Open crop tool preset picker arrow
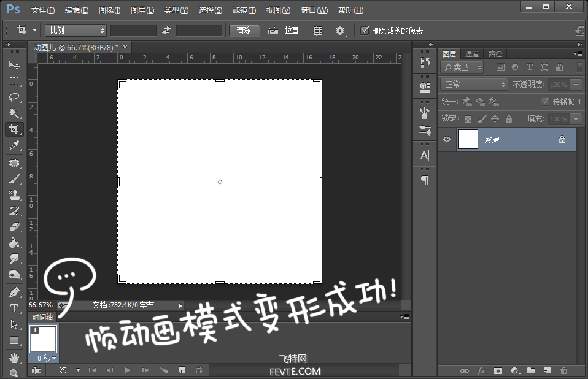 34,30
